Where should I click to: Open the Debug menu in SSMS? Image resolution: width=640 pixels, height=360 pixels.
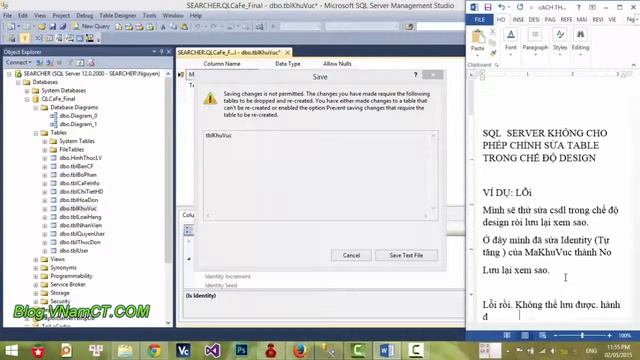click(x=84, y=16)
